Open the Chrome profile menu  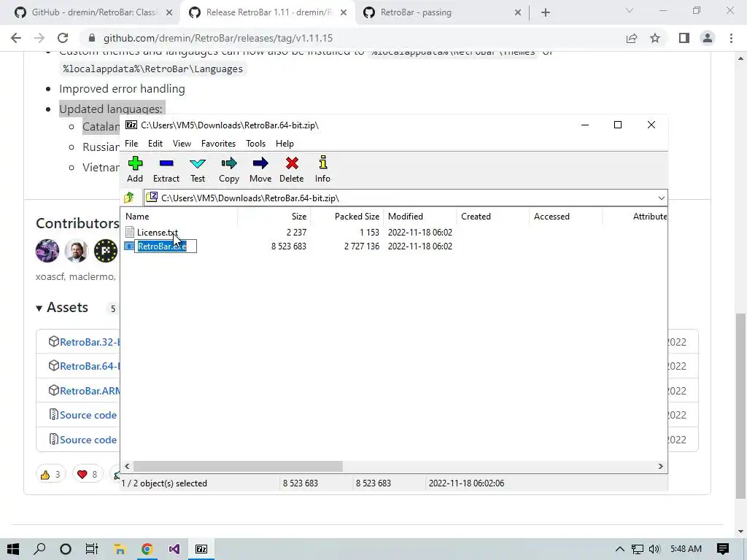tap(708, 38)
